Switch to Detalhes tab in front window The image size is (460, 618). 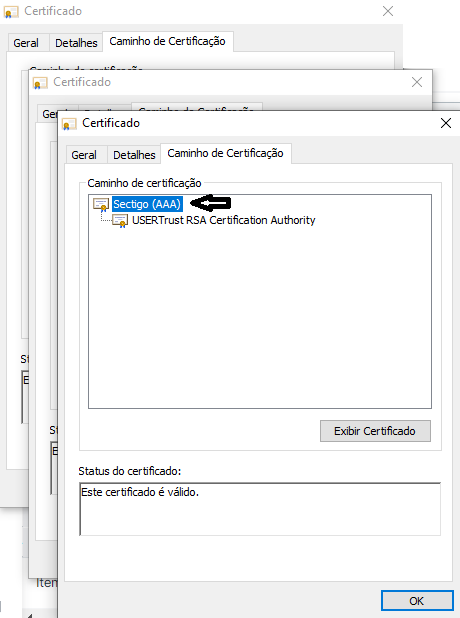[134, 155]
